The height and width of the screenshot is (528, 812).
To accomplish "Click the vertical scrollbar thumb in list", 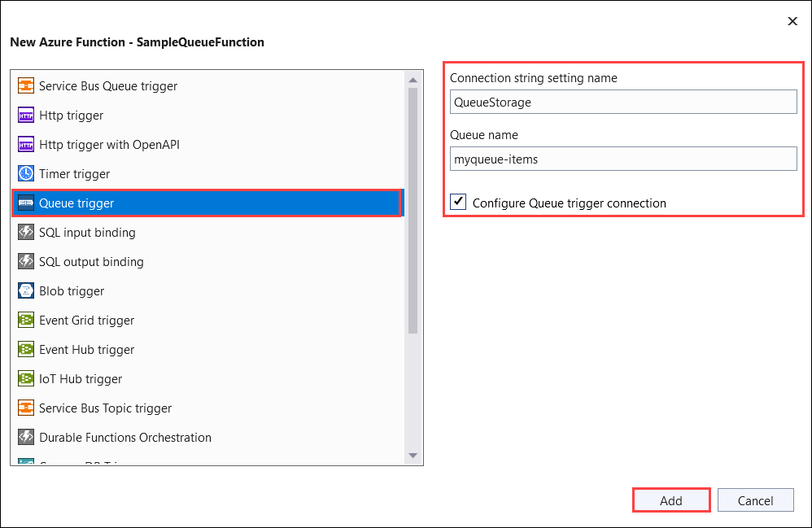I will pos(413,211).
